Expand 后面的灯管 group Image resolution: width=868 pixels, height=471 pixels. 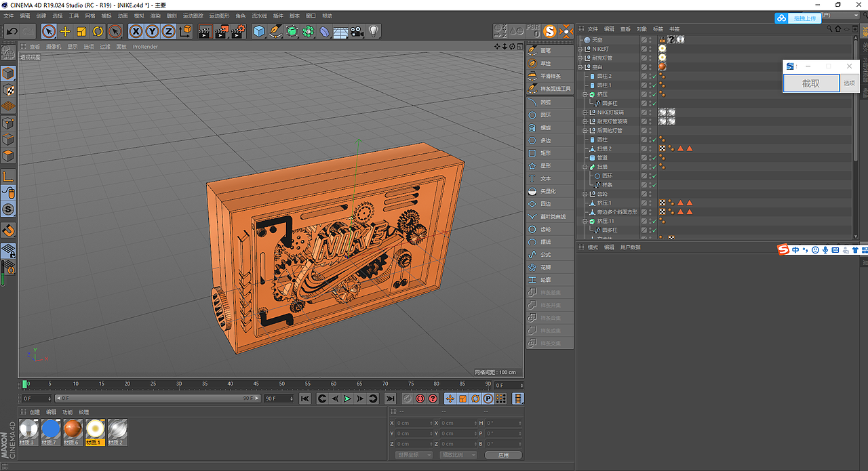585,130
